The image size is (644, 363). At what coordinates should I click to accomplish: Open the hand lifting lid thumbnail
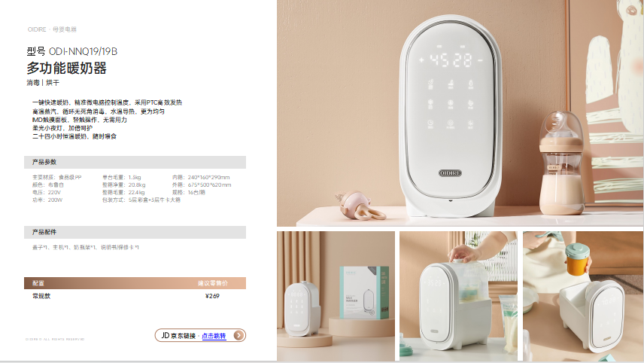tap(458, 296)
